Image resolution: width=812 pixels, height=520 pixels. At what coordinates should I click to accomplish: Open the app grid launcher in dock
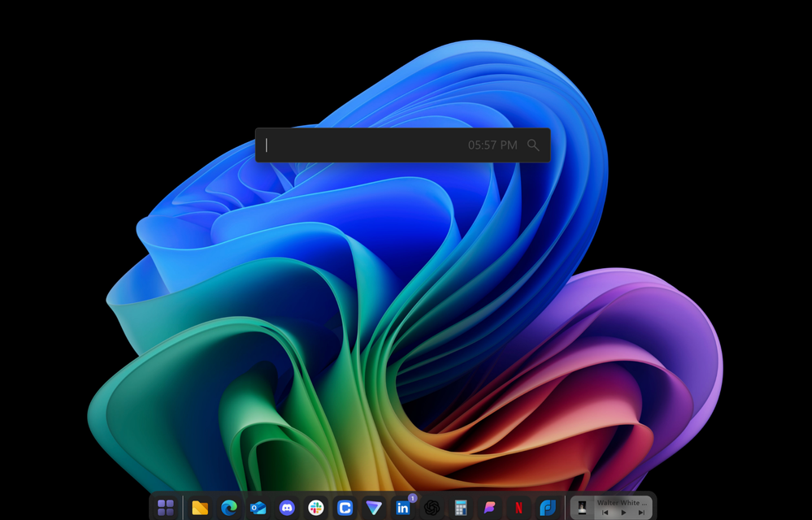[x=166, y=508]
